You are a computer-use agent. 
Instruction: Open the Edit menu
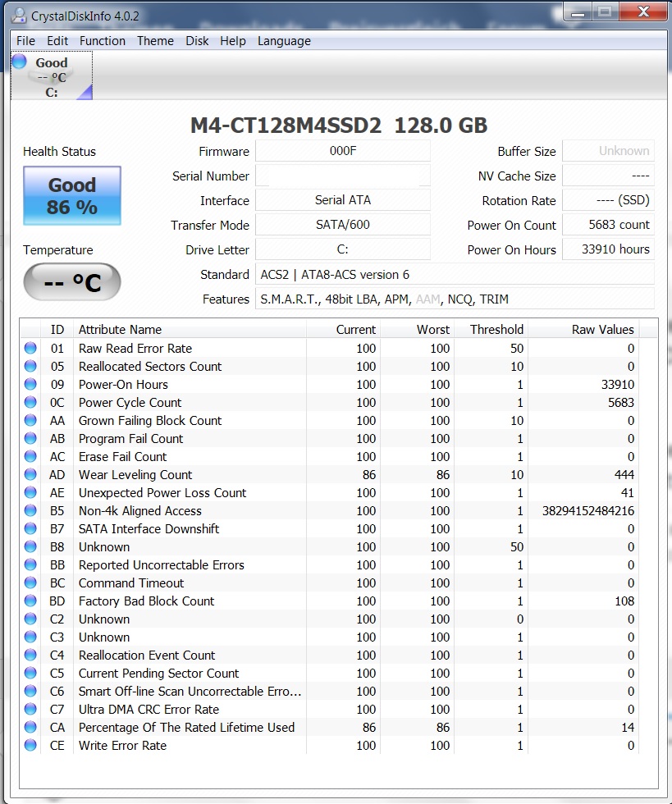click(57, 41)
